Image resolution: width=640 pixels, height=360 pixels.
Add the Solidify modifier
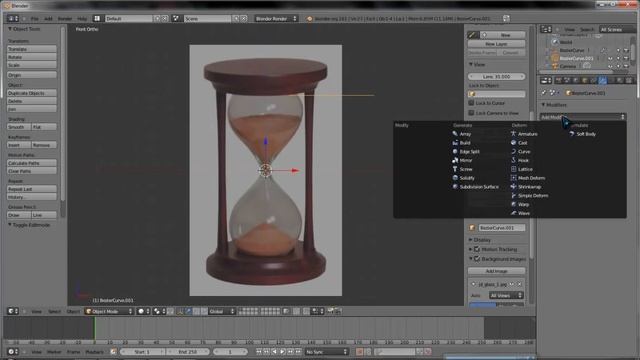click(x=463, y=178)
